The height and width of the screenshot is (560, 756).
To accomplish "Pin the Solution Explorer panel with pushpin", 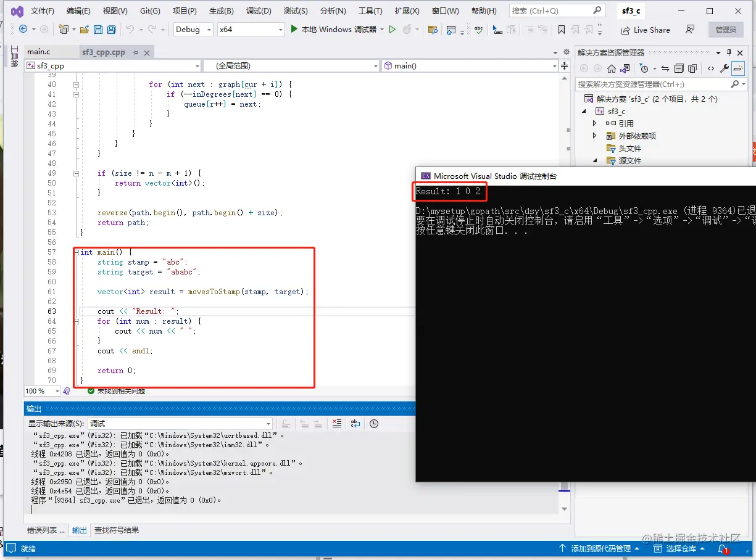I will click(x=729, y=52).
